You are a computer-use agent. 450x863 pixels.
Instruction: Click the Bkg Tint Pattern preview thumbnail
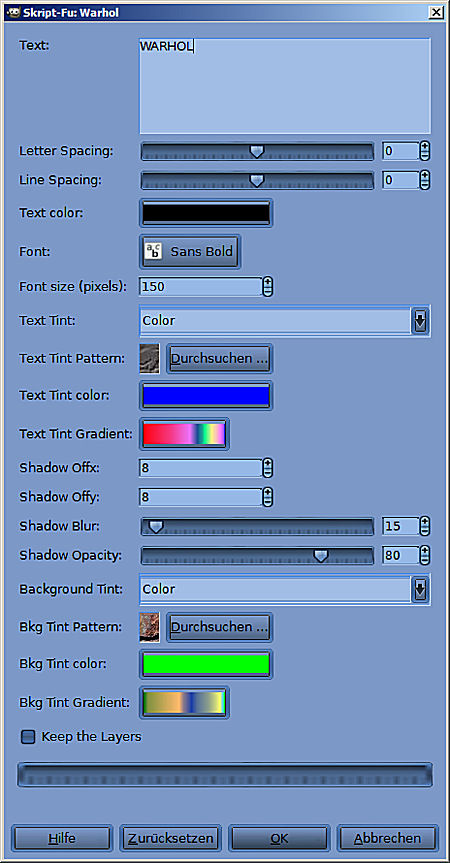pos(150,627)
